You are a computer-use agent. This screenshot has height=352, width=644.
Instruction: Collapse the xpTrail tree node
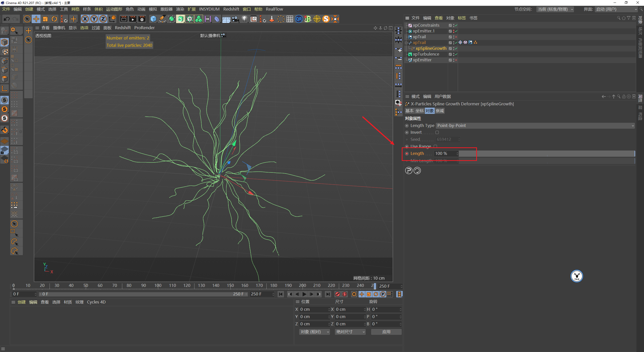(406, 43)
